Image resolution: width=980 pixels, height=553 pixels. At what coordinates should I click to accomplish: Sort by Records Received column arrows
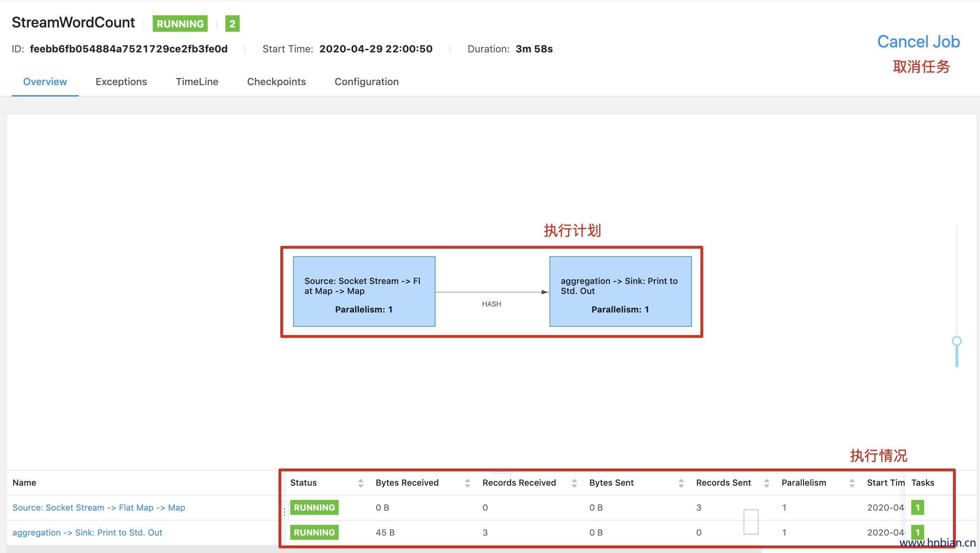point(574,483)
